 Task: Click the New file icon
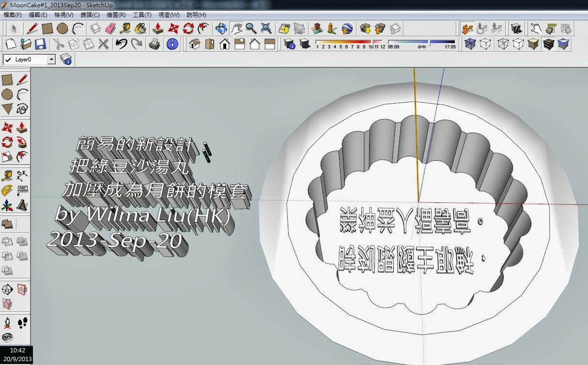point(11,45)
